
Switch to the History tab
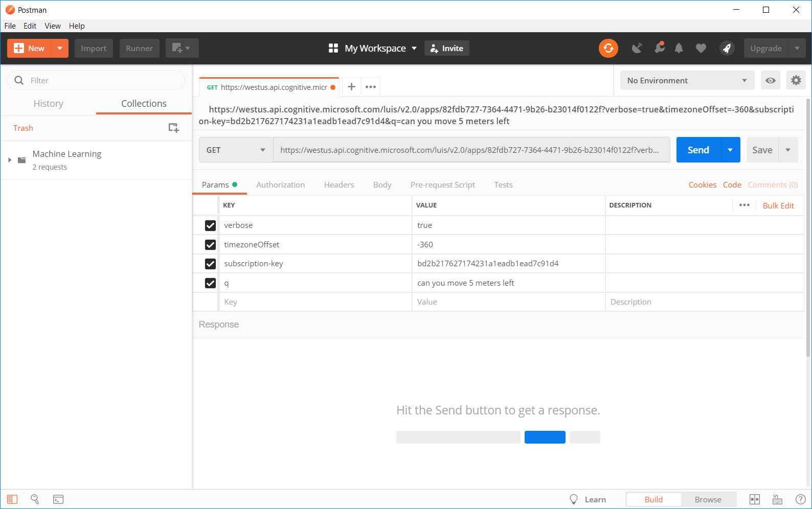pos(49,103)
